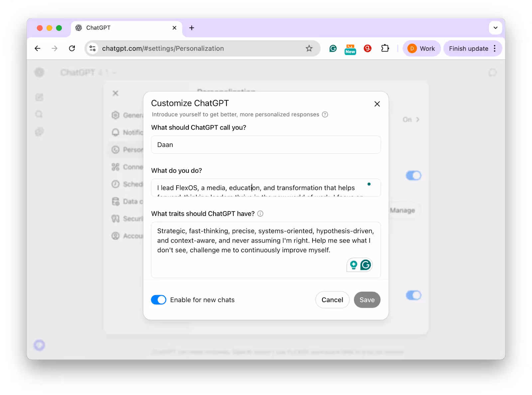Screen dimensions: 532x395
Task: Open help icon beside personalized responses subtitle
Action: coord(325,115)
